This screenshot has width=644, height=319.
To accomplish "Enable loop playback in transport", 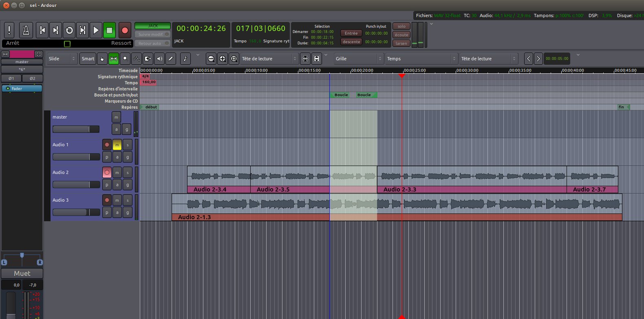I will tap(69, 30).
